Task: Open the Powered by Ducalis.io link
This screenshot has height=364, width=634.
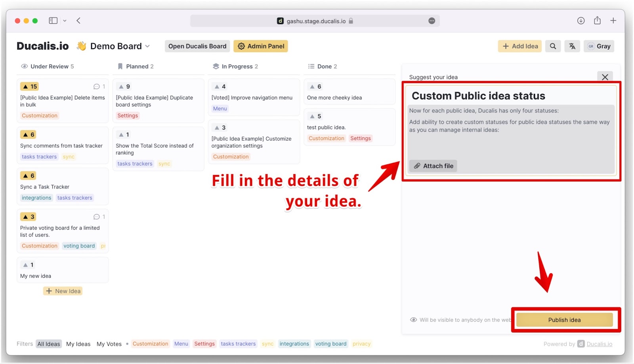Action: point(599,344)
